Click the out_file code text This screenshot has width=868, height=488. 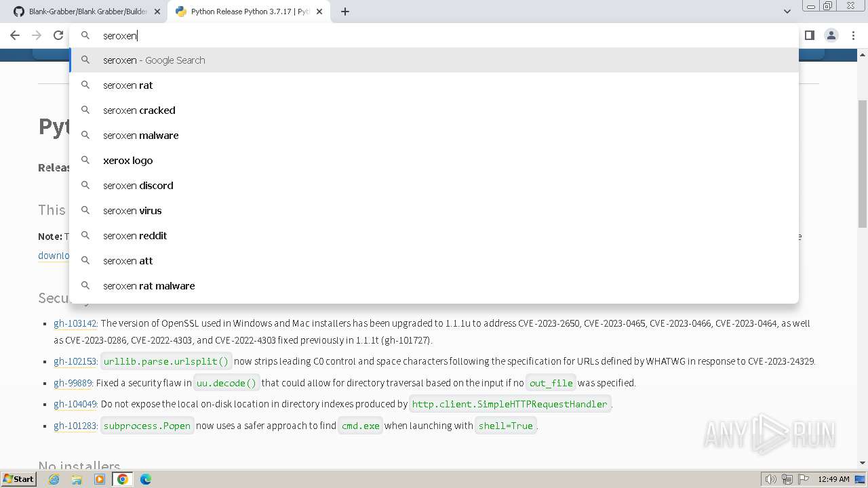pyautogui.click(x=551, y=383)
